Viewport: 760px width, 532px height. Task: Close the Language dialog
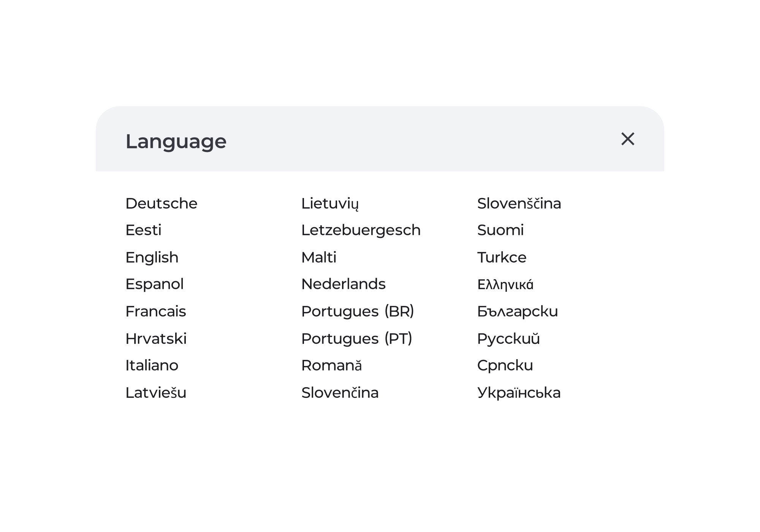coord(628,139)
